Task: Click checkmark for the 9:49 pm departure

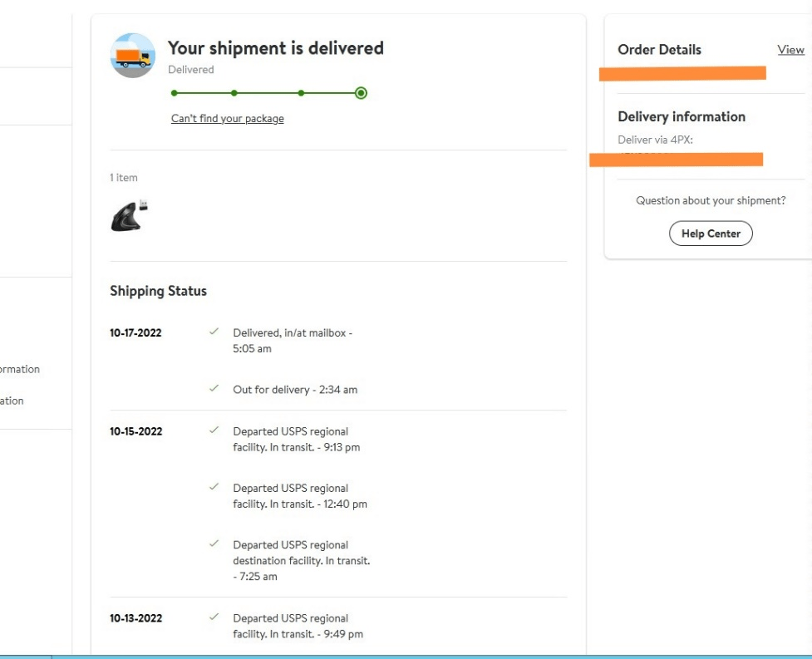Action: [214, 617]
